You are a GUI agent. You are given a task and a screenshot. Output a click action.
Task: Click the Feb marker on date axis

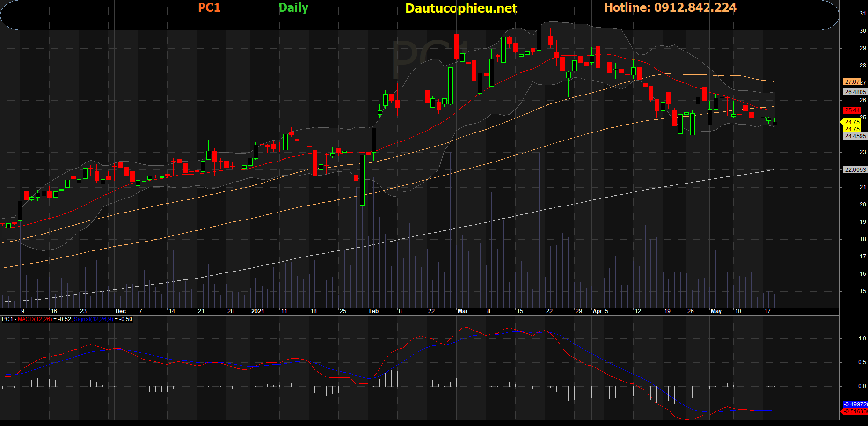pos(373,311)
